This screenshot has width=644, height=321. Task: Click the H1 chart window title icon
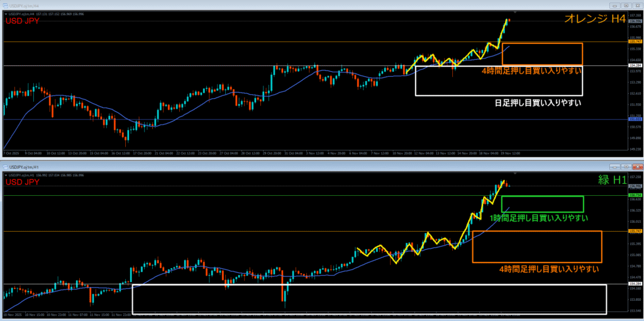pos(5,167)
